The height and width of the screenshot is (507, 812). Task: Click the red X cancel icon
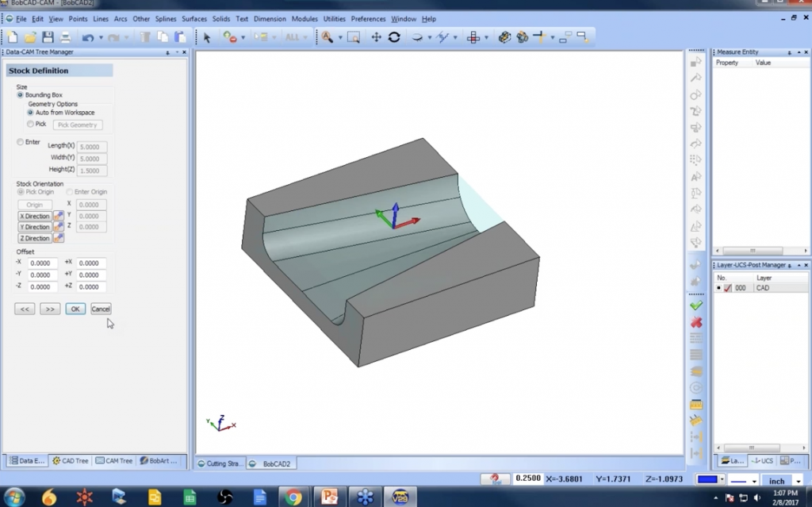(x=696, y=322)
